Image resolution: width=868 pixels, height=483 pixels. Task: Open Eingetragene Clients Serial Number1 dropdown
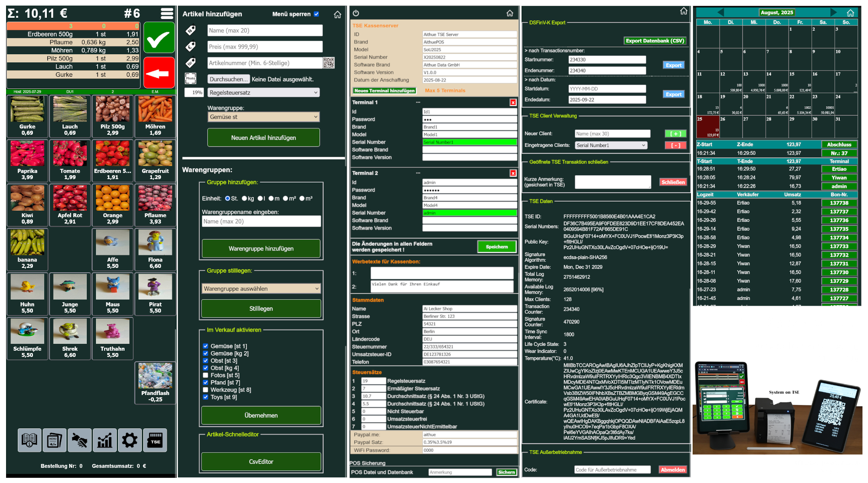coord(611,145)
